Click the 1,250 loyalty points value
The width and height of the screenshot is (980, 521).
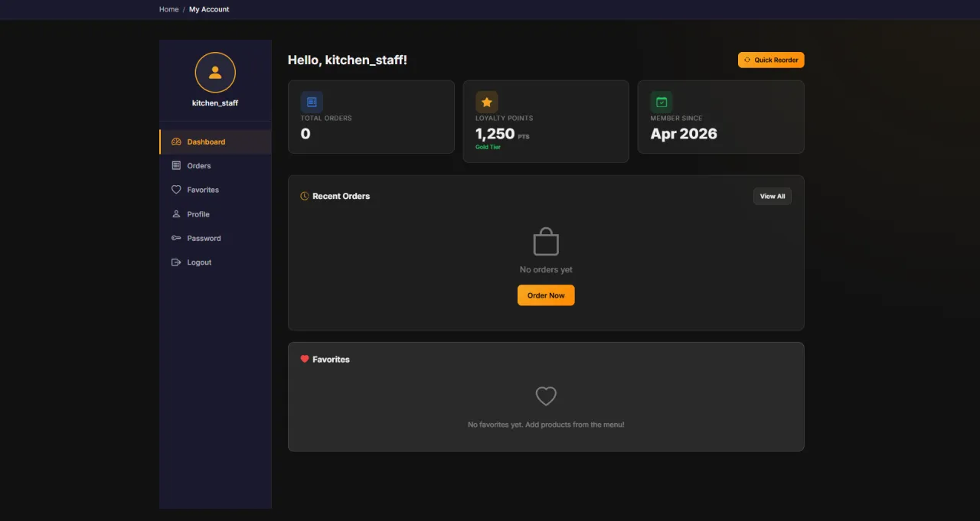(495, 134)
